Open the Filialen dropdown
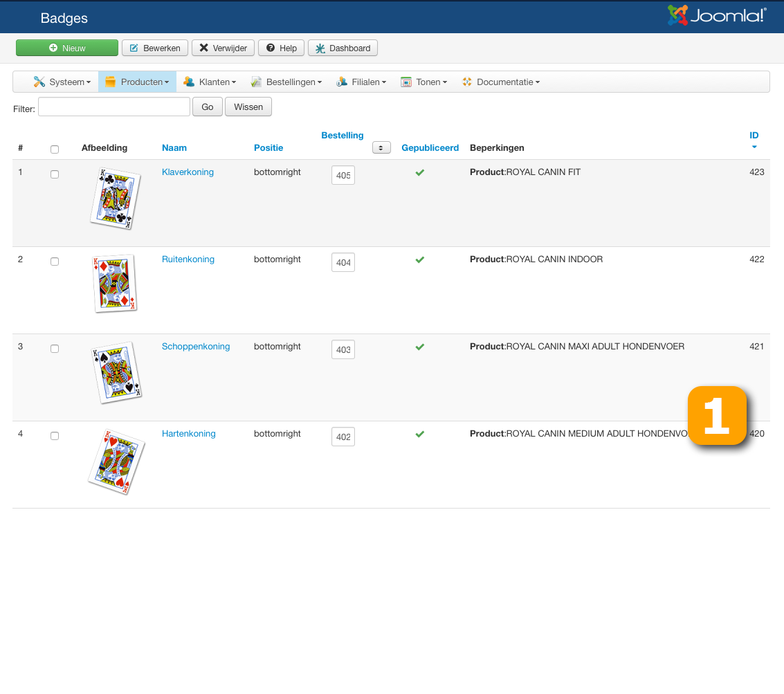The image size is (784, 694). pos(361,82)
